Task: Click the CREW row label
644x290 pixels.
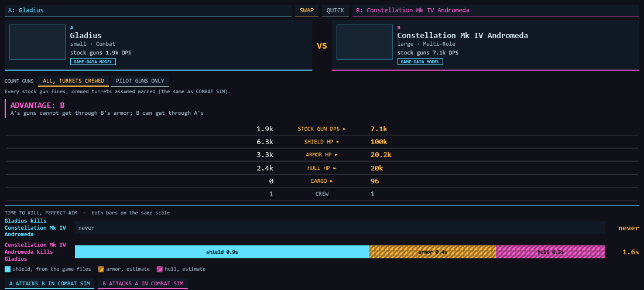Action: [322, 194]
